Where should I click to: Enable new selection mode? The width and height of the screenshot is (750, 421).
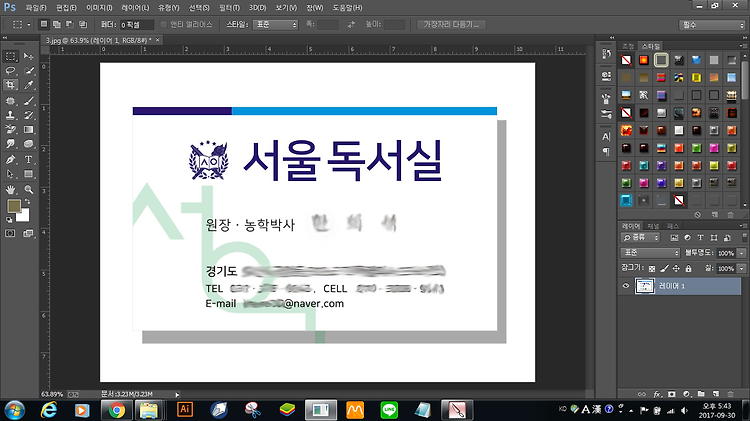click(x=44, y=24)
